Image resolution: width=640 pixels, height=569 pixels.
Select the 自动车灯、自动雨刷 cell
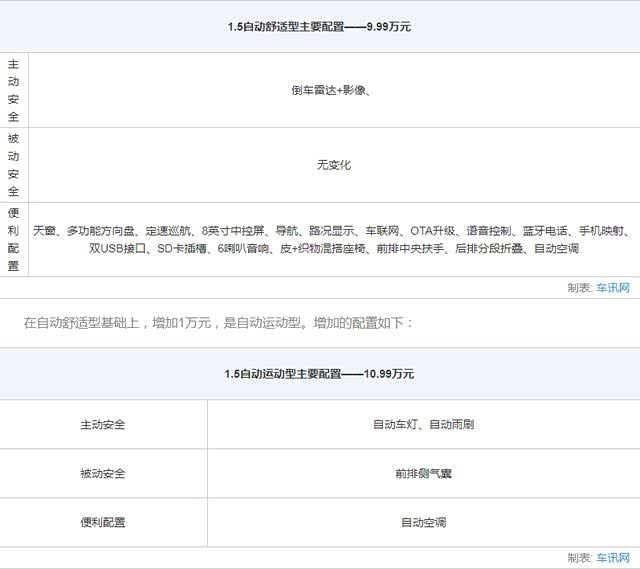click(423, 425)
